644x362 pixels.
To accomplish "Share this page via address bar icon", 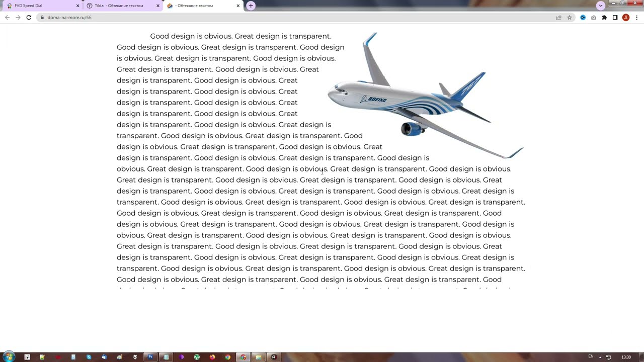I will point(558,17).
